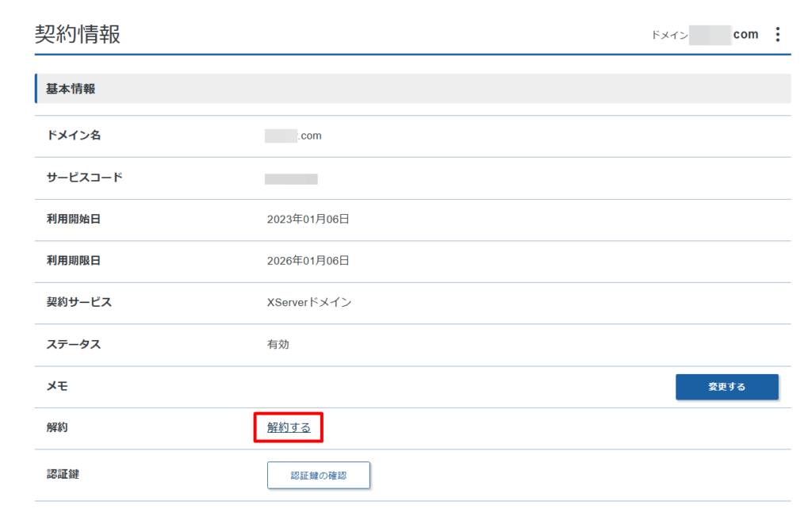812x524 pixels.
Task: Click the 変更する button in the メモ row
Action: tap(726, 387)
